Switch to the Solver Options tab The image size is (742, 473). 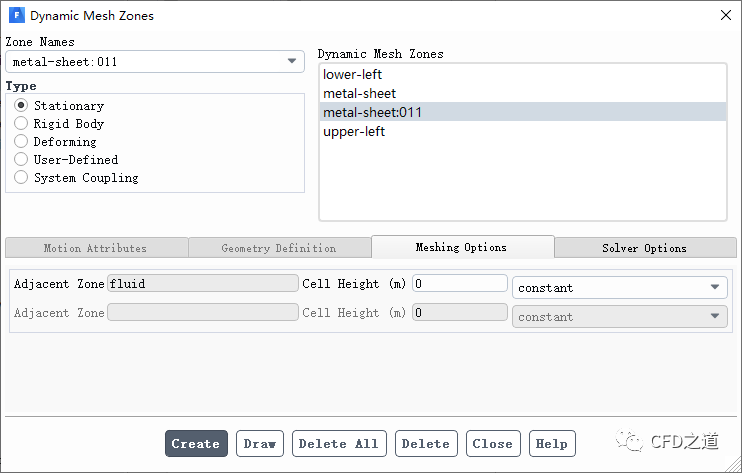click(x=644, y=248)
